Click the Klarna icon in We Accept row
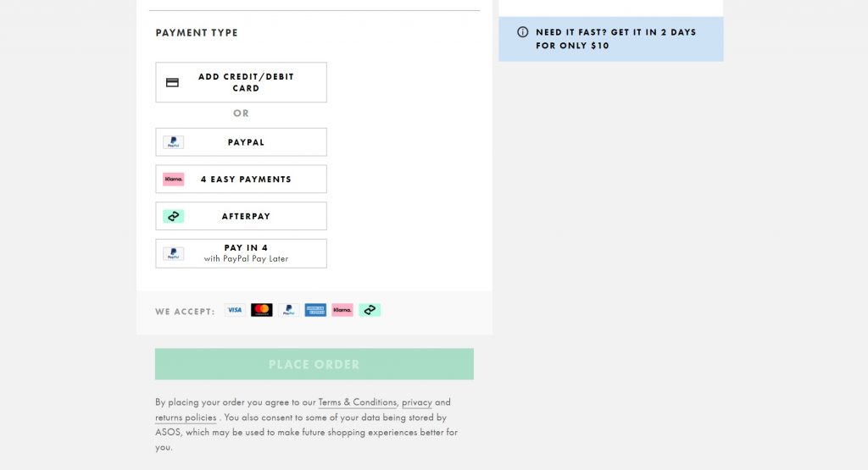 (x=342, y=310)
